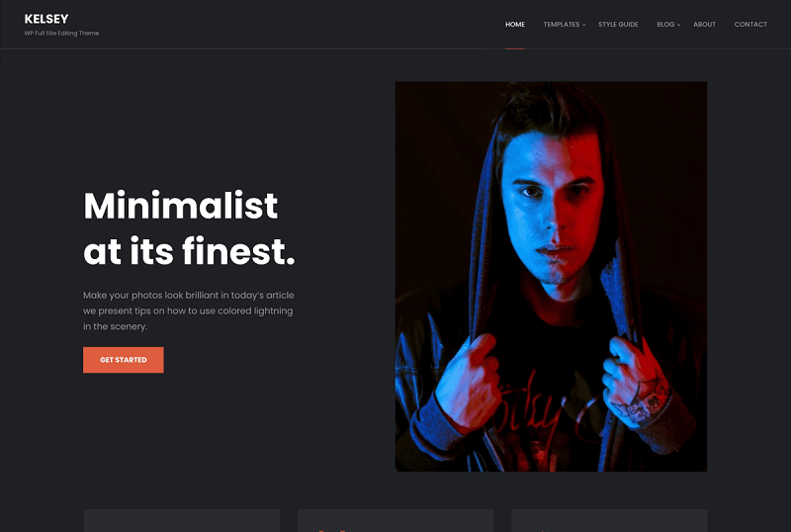This screenshot has width=791, height=532.
Task: Select the right feature card at page bottom
Action: pyautogui.click(x=609, y=520)
